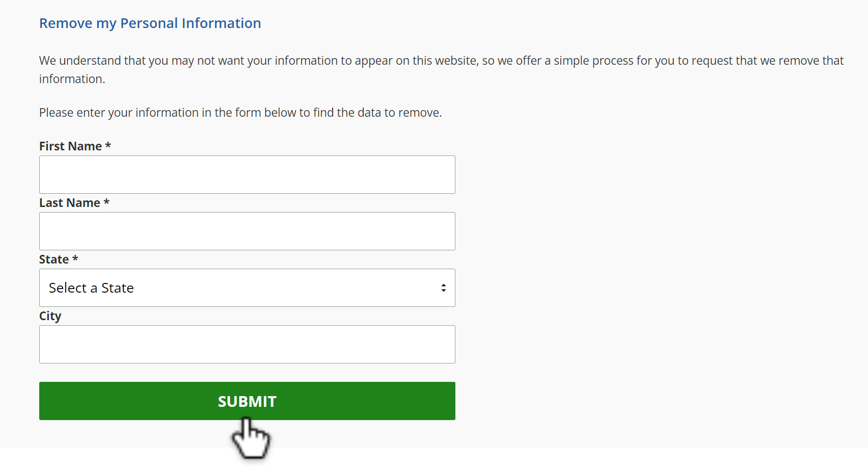Click the "Select a State" placeholder text
The height and width of the screenshot is (468, 868).
click(91, 288)
